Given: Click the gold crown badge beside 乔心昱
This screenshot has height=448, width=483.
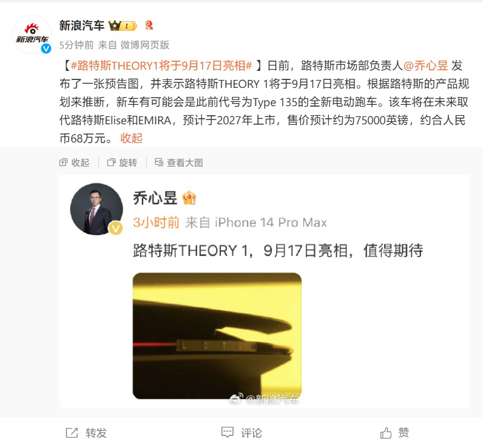Looking at the screenshot, I should (x=189, y=198).
